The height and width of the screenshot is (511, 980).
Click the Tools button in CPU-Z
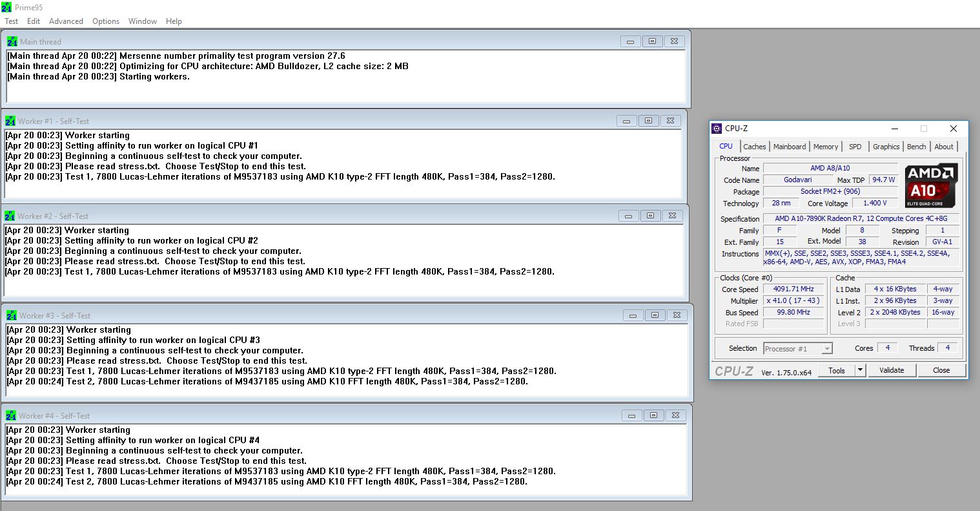click(837, 370)
